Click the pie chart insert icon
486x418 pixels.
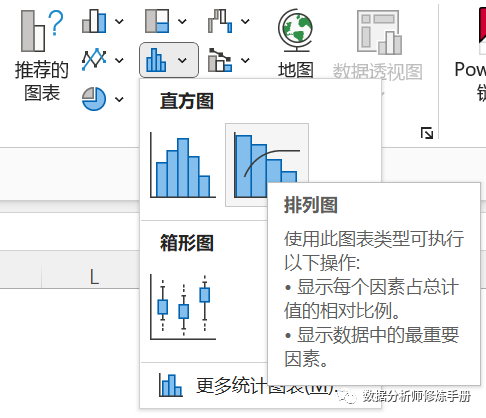[94, 99]
